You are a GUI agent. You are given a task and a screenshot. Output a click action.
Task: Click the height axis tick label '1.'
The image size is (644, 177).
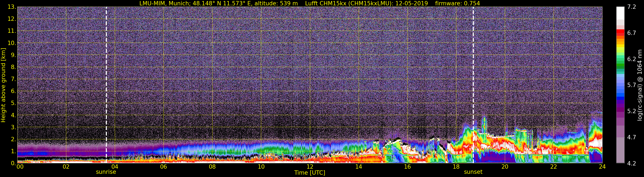coord(13,151)
